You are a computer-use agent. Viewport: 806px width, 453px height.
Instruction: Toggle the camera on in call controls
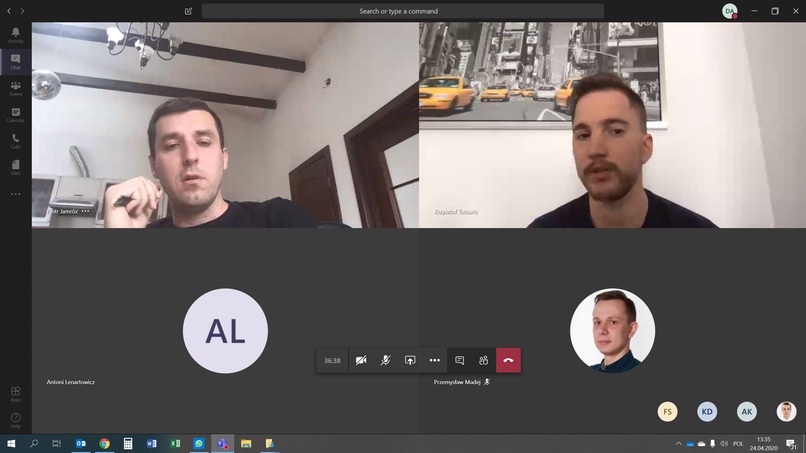(x=361, y=360)
